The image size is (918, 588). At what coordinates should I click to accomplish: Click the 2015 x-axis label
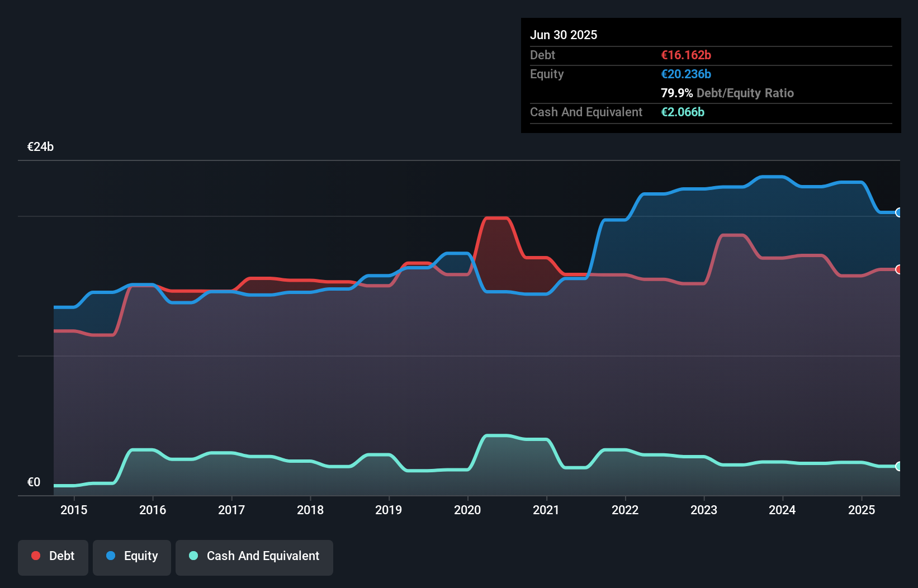click(x=74, y=510)
